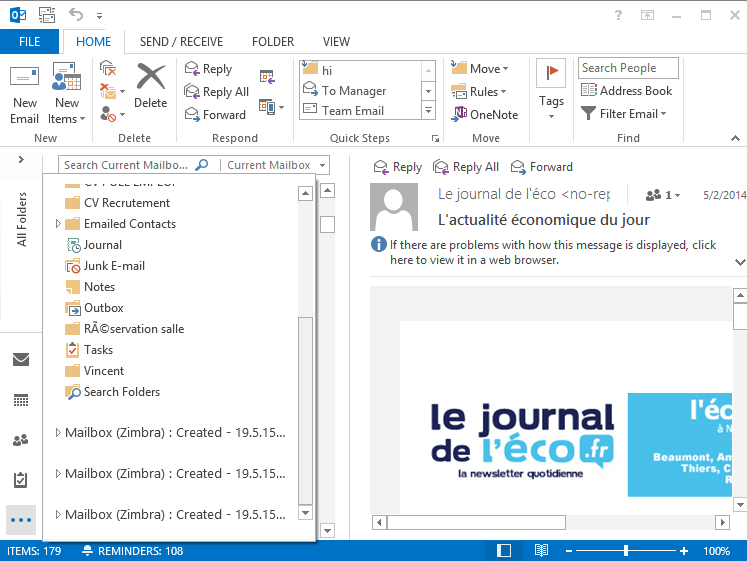This screenshot has width=747, height=561.
Task: Switch to Mail view
Action: 21,359
